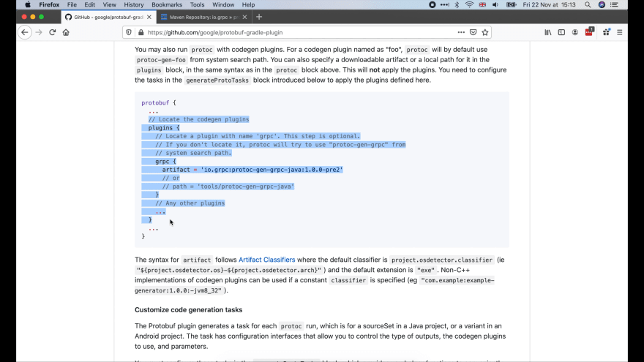
Task: Bookmark this page with the star
Action: click(485, 32)
